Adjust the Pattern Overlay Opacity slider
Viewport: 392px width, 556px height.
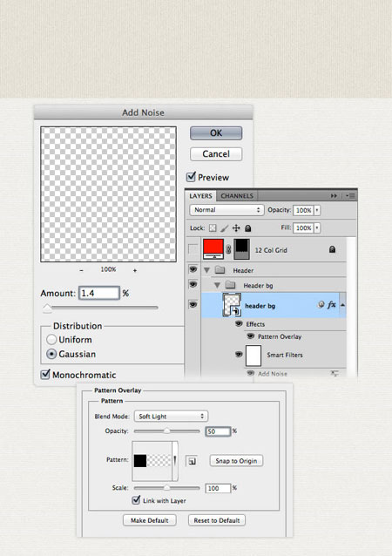point(166,431)
